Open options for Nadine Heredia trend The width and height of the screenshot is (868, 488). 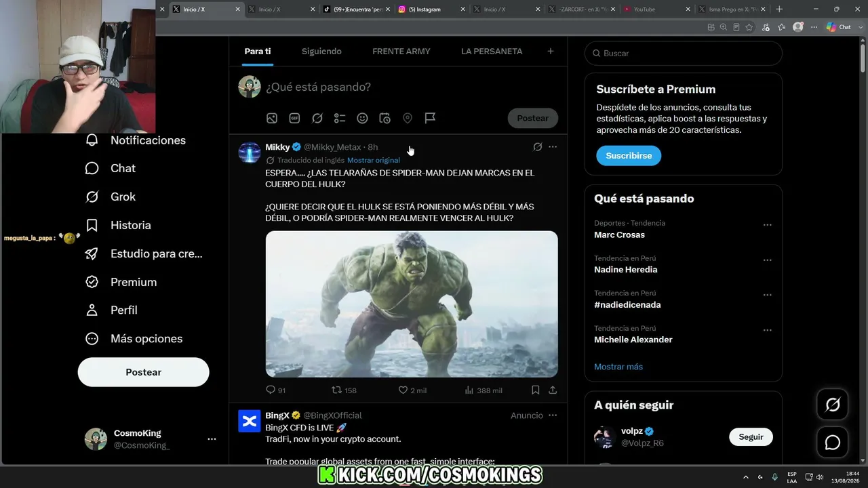(768, 260)
